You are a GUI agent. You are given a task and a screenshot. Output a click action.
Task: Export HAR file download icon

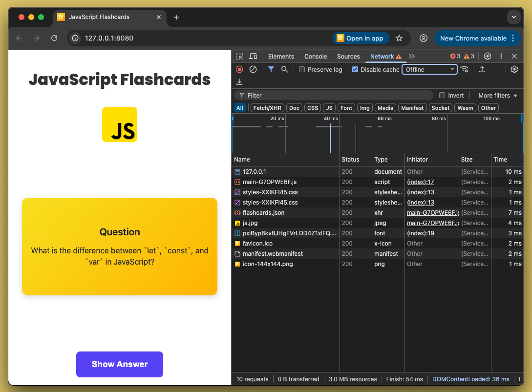[x=239, y=82]
